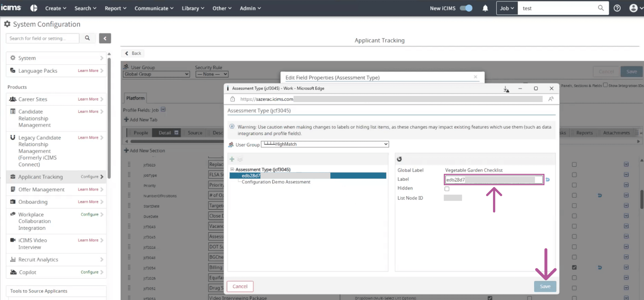
Task: Click the add list item plus icon
Action: click(x=232, y=159)
